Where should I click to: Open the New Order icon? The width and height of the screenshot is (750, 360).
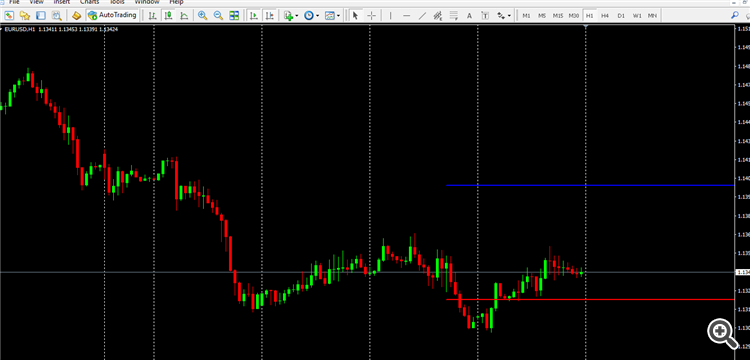77,16
